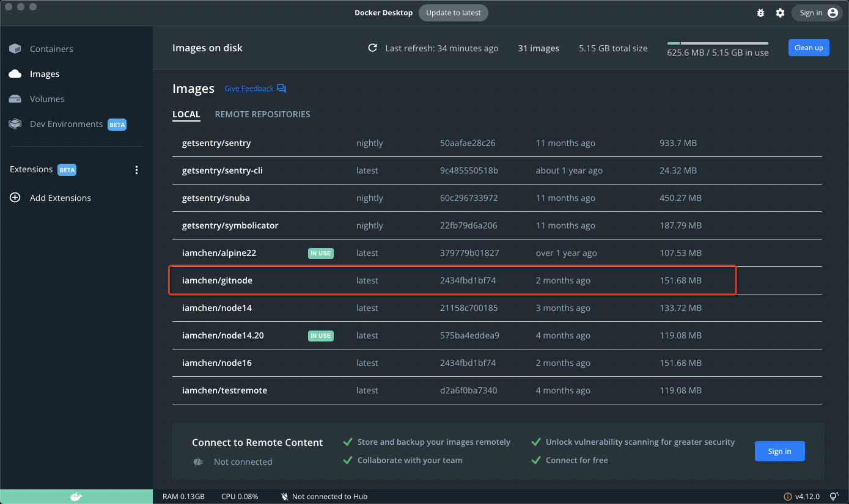The image size is (849, 504).
Task: Click image ID 21158c700185
Action: tap(469, 308)
